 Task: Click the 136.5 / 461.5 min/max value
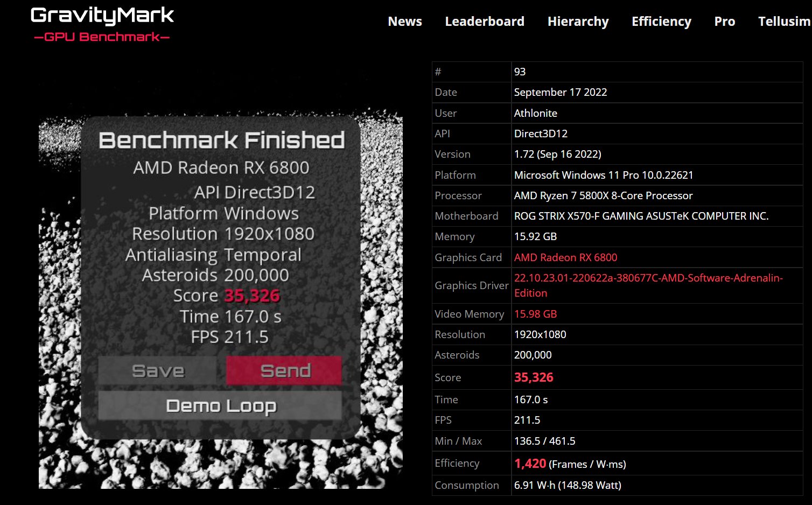point(544,441)
